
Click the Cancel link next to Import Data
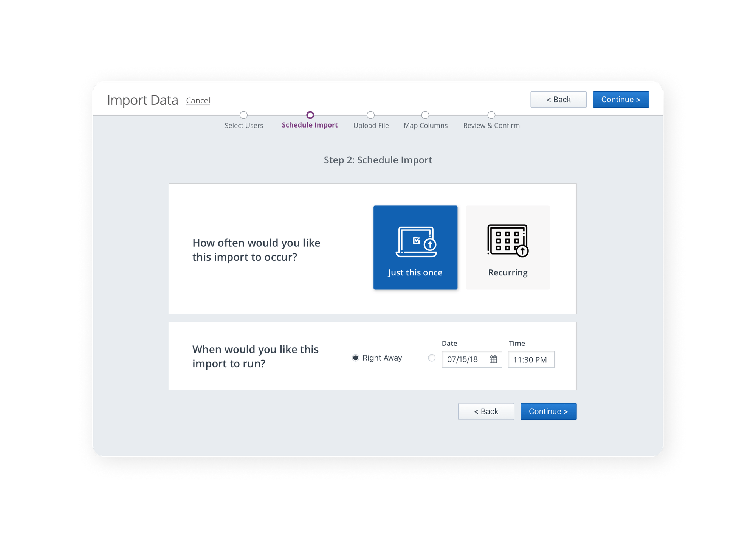click(198, 101)
